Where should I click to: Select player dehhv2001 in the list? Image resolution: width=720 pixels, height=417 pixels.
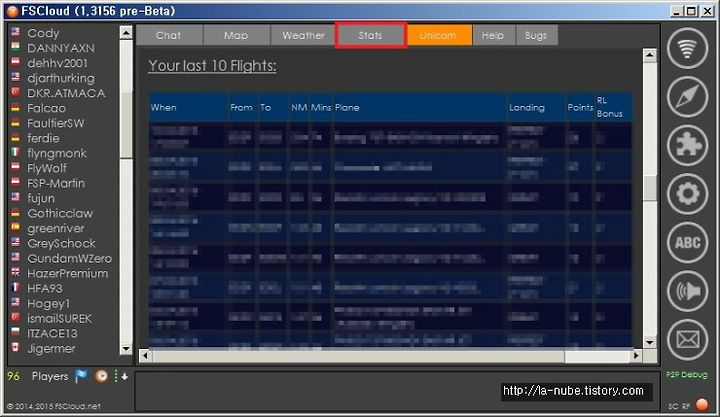click(57, 63)
